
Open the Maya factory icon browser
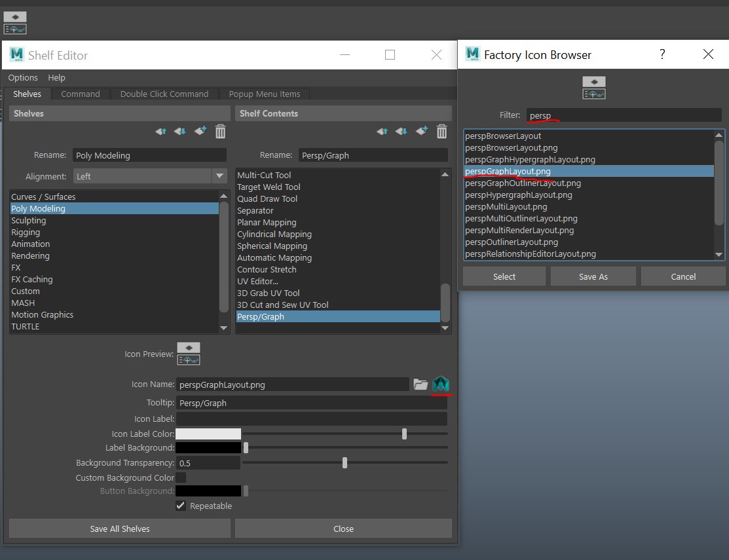441,384
